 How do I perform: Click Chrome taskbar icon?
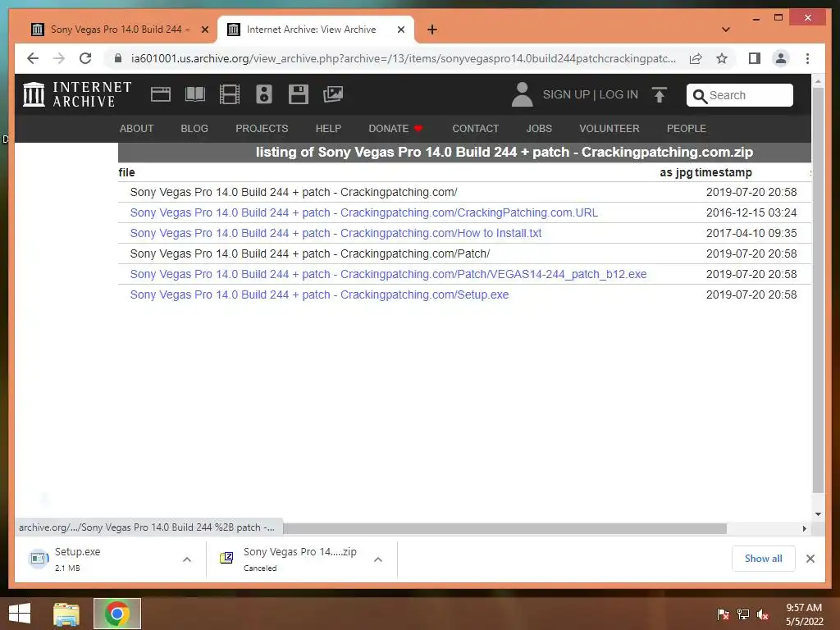pyautogui.click(x=116, y=614)
